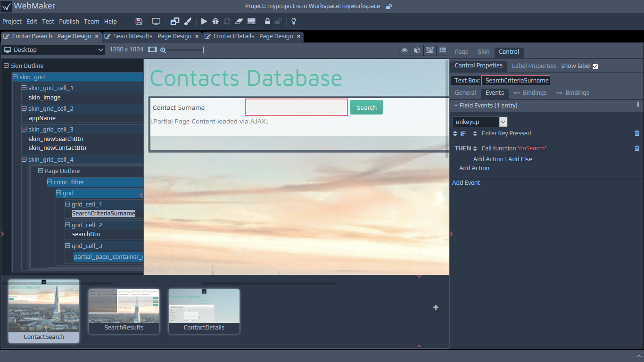Collapse the Field Events section
This screenshot has height=362, width=644.
pos(456,106)
